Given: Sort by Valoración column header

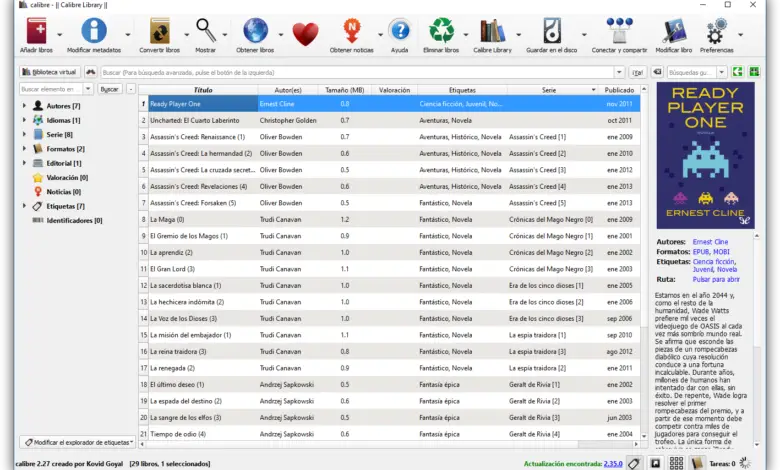Looking at the screenshot, I should (x=394, y=90).
